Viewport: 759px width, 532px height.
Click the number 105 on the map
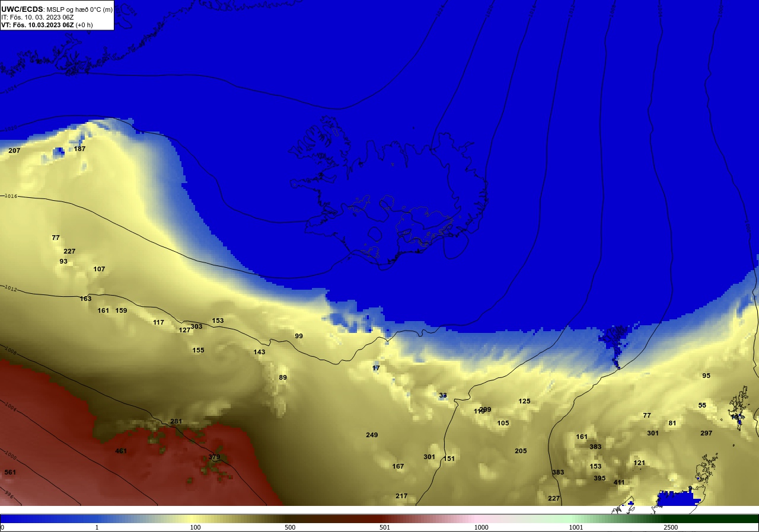(503, 423)
